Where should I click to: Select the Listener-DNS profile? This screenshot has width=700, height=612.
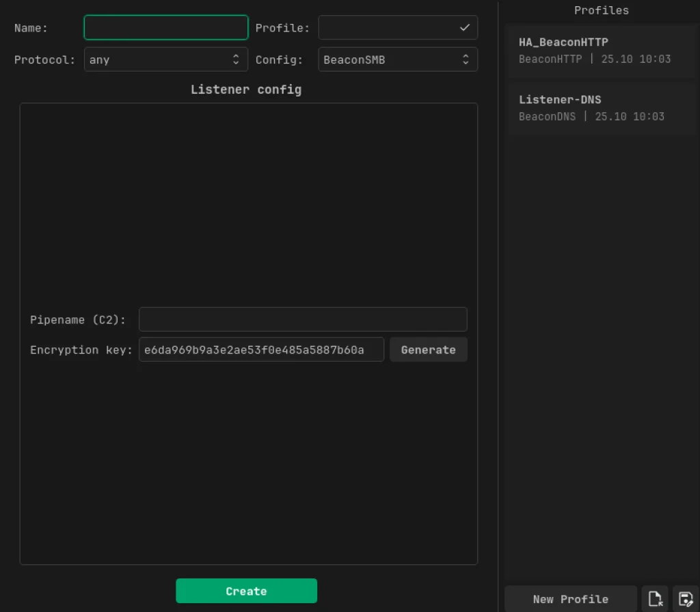point(602,108)
